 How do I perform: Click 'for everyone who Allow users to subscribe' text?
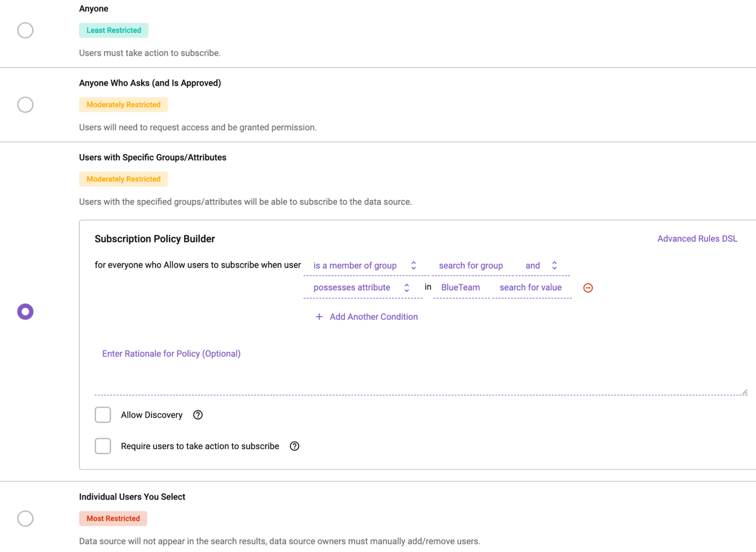[x=198, y=265]
